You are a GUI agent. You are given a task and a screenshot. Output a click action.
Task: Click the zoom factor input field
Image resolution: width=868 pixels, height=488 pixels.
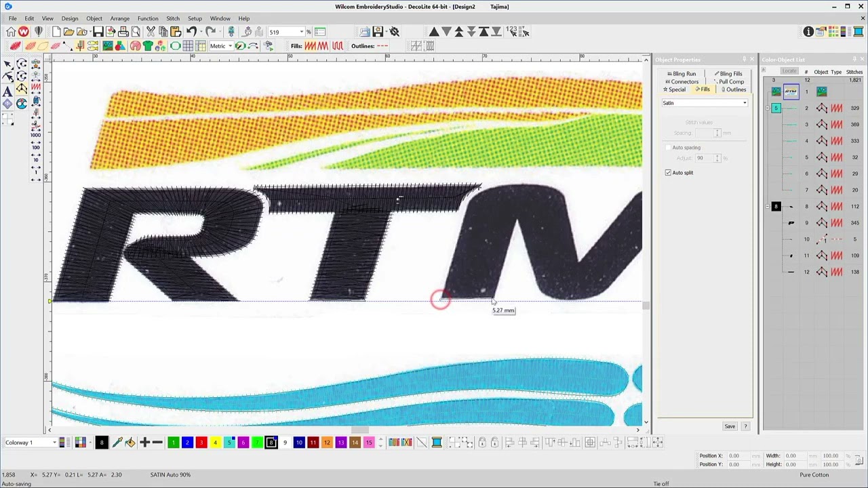[x=282, y=32]
